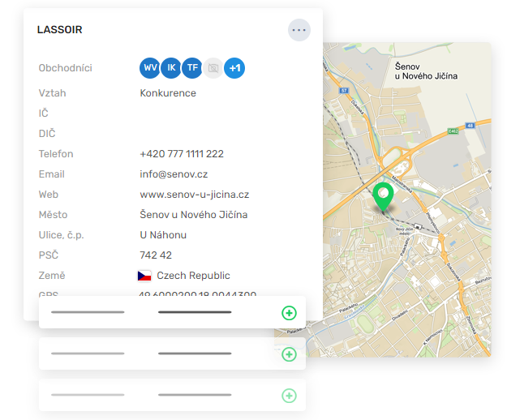This screenshot has height=420, width=507.
Task: Click the IK salesperson avatar
Action: 171,68
